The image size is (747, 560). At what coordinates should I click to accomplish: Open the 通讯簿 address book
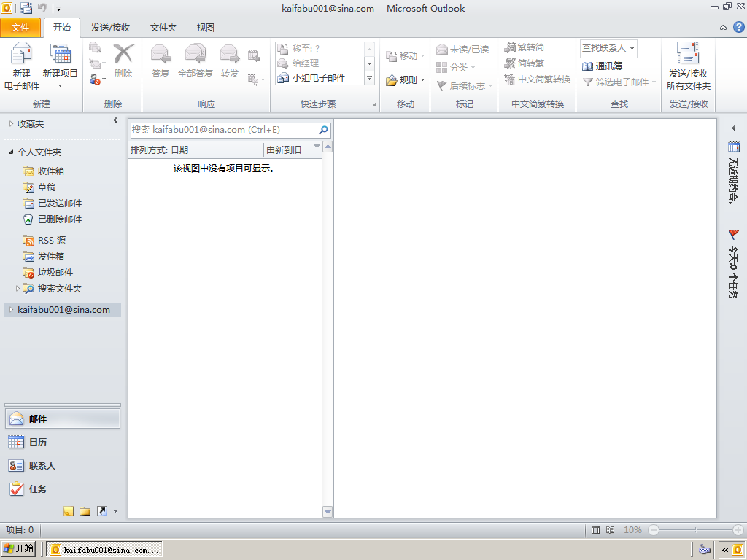click(x=603, y=66)
